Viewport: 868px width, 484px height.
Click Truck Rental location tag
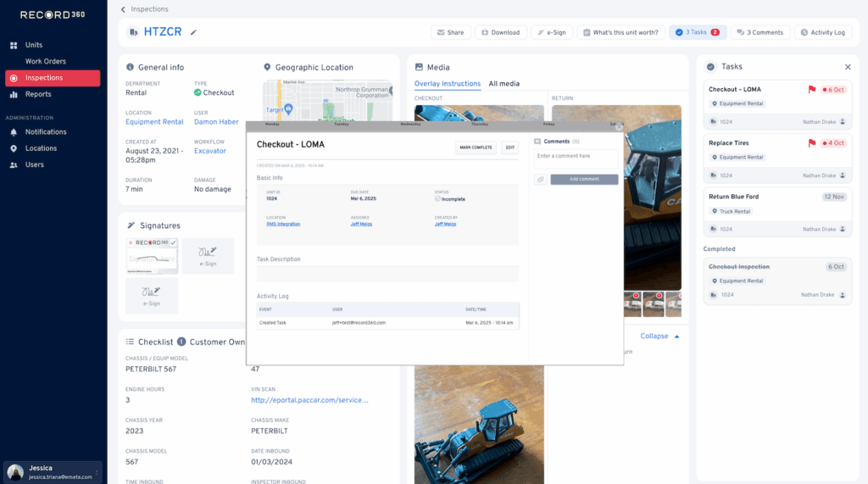click(732, 212)
